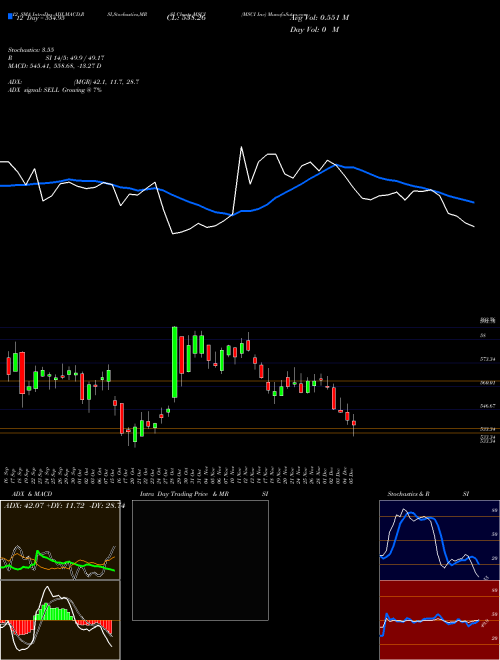Click the blue 12-day SMA legend square

[10, 16]
